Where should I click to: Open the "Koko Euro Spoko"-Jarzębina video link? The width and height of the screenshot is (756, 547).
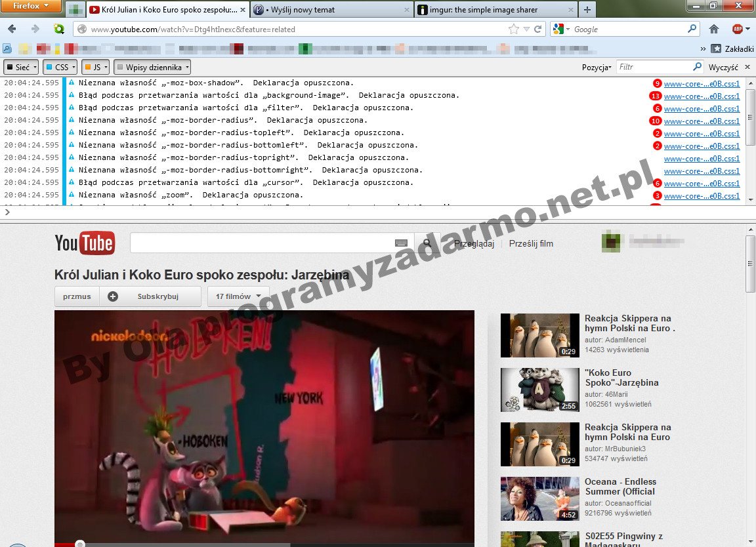[x=621, y=377]
